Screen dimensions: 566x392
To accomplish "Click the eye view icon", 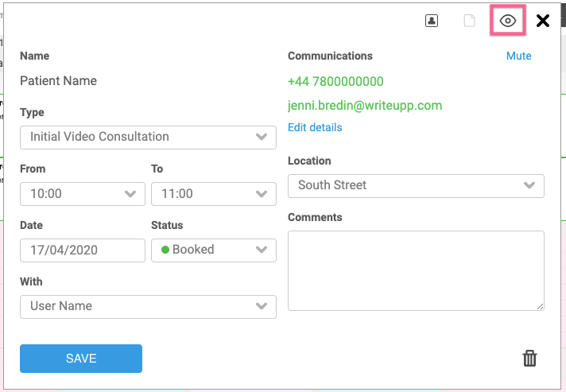I will tap(507, 21).
